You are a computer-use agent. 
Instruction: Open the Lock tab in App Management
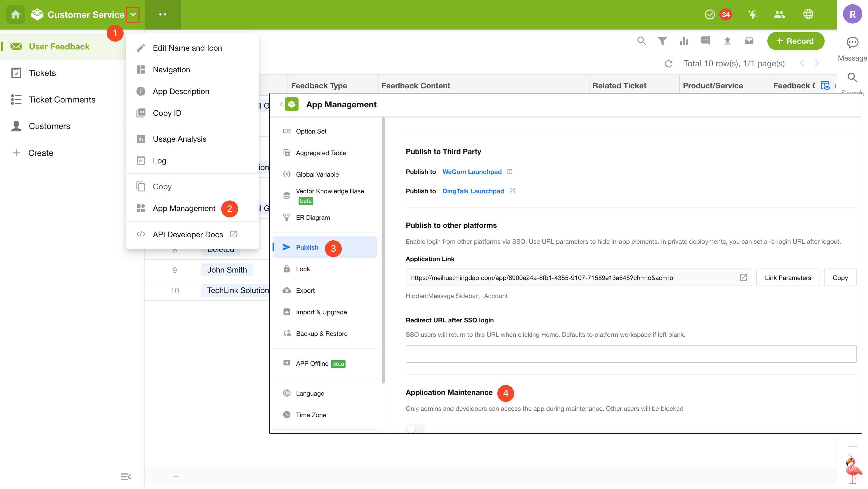(303, 269)
